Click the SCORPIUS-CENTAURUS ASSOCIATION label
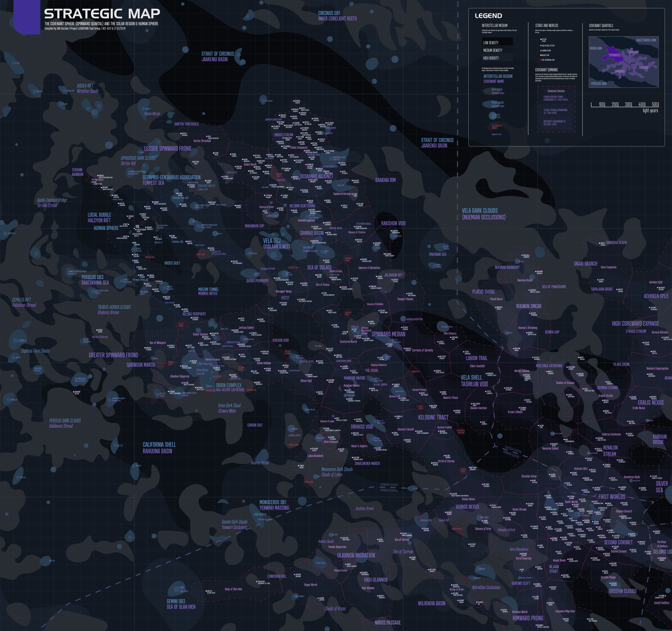The height and width of the screenshot is (631, 672). click(171, 177)
